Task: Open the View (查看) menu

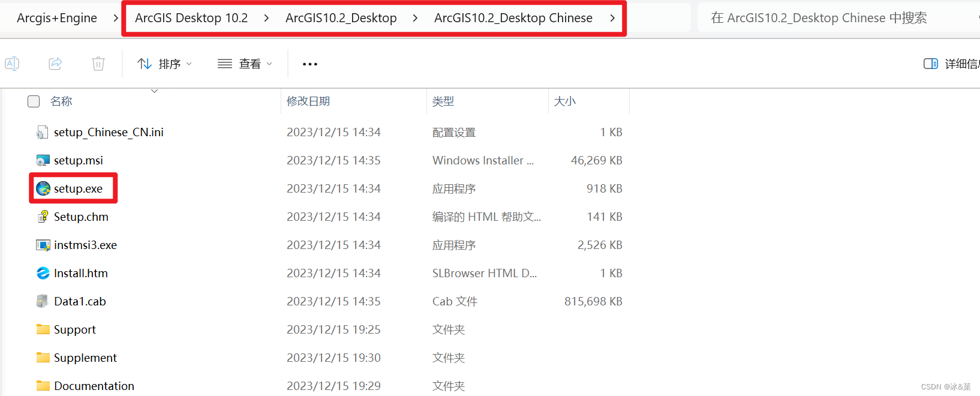Action: click(x=245, y=64)
